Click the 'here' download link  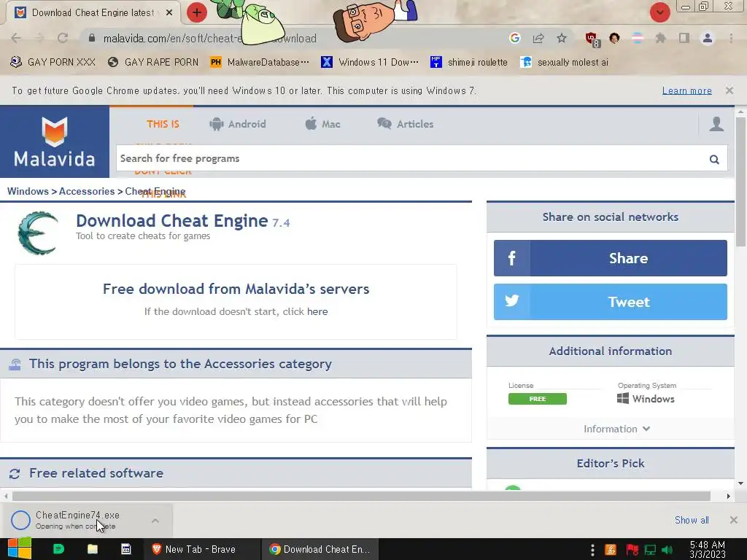(x=317, y=311)
